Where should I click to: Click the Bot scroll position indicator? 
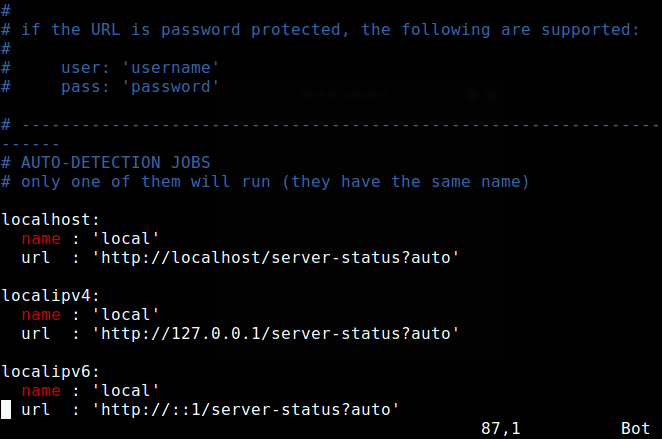636,428
